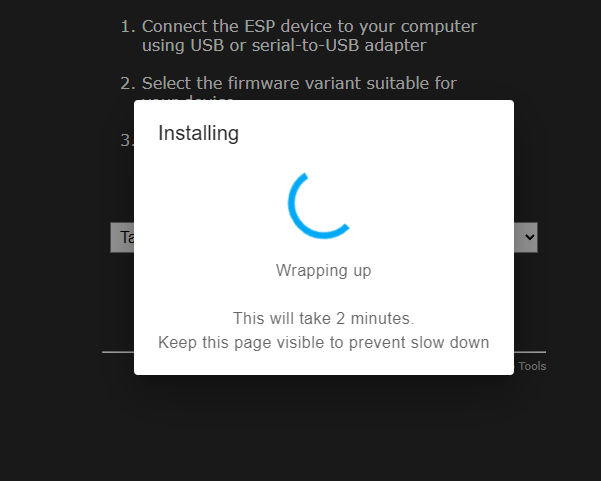Viewport: 601px width, 481px height.
Task: Select the "Wrapping up" status text
Action: click(323, 271)
